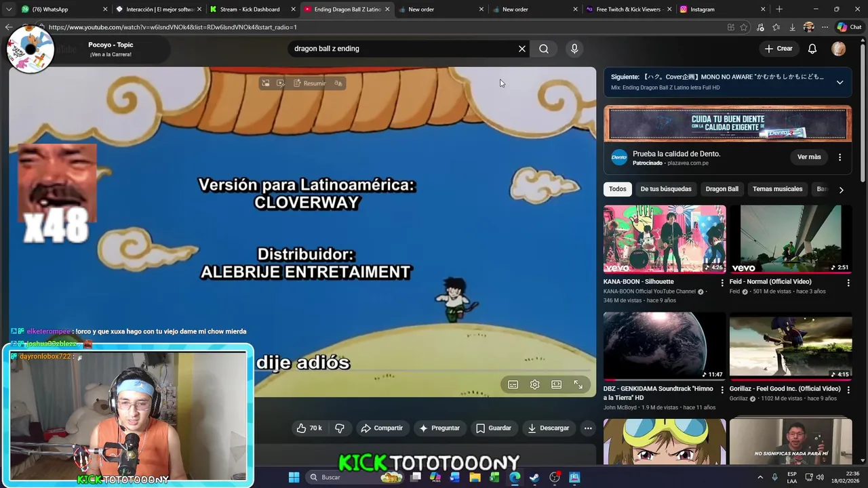Select De tus búsquedas chip

coord(666,189)
